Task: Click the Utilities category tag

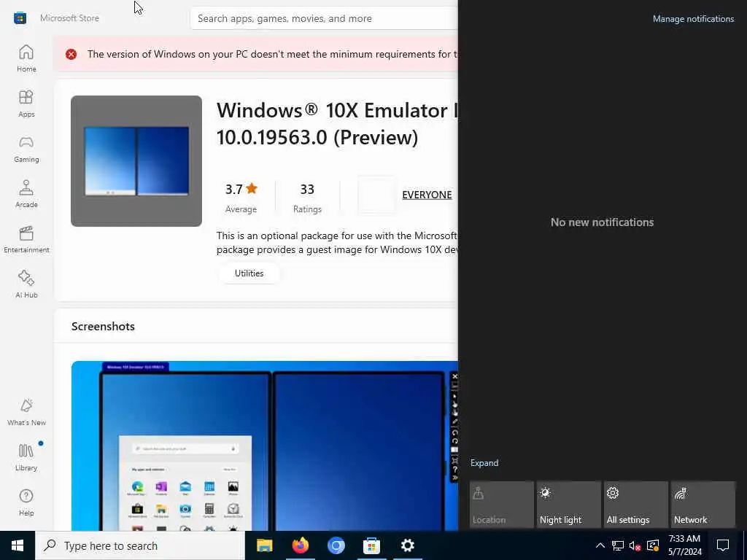Action: (x=249, y=273)
